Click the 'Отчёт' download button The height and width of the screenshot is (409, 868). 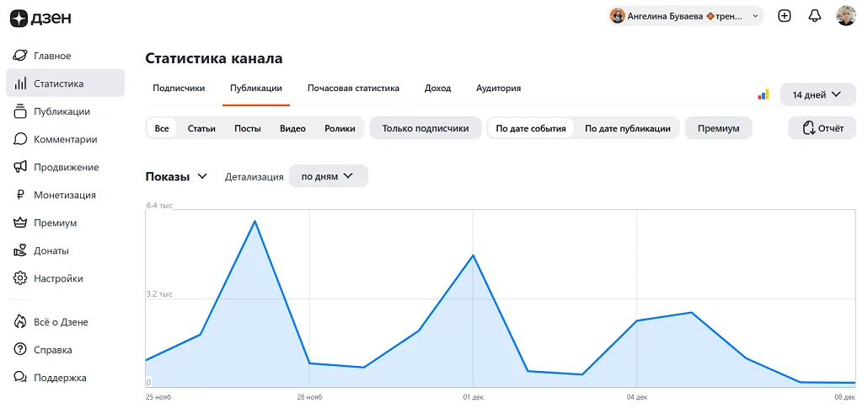[822, 128]
